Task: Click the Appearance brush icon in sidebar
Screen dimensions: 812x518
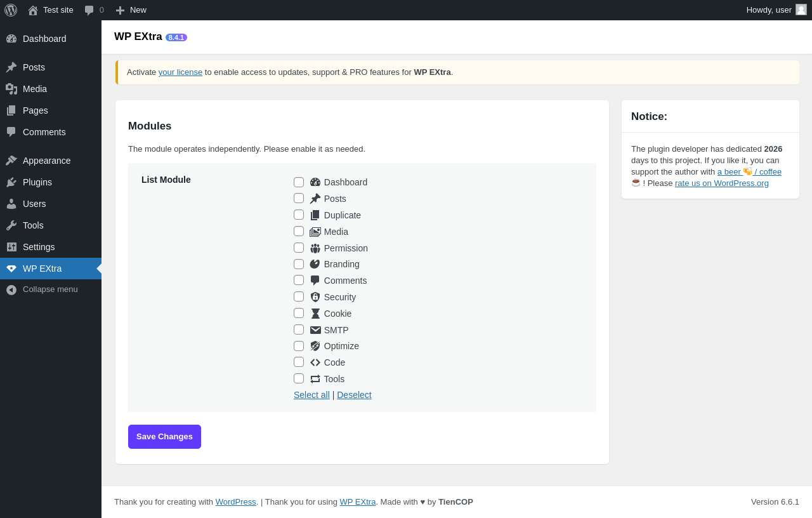Action: pos(11,161)
